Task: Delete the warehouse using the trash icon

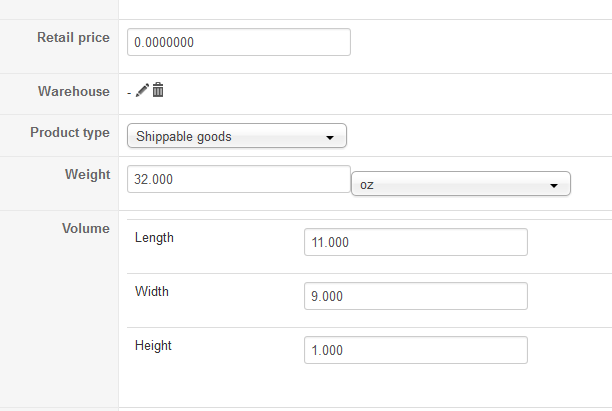Action: [x=158, y=91]
